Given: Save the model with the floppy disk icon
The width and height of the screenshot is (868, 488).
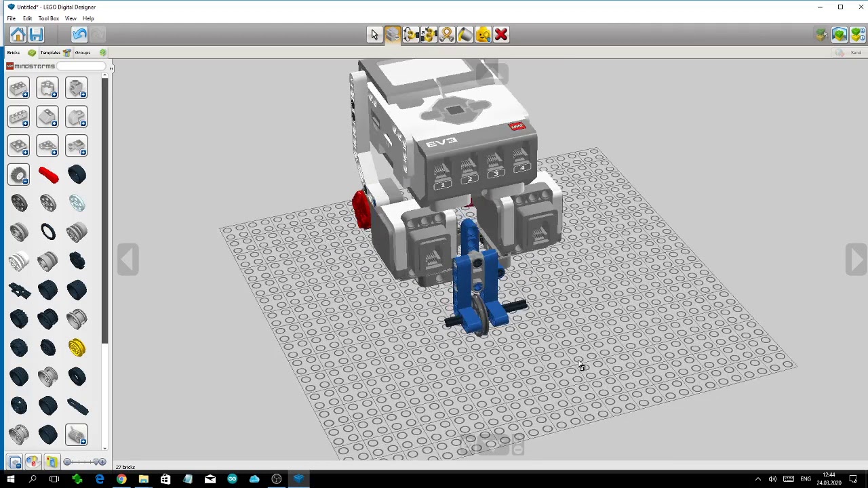Looking at the screenshot, I should pyautogui.click(x=37, y=35).
